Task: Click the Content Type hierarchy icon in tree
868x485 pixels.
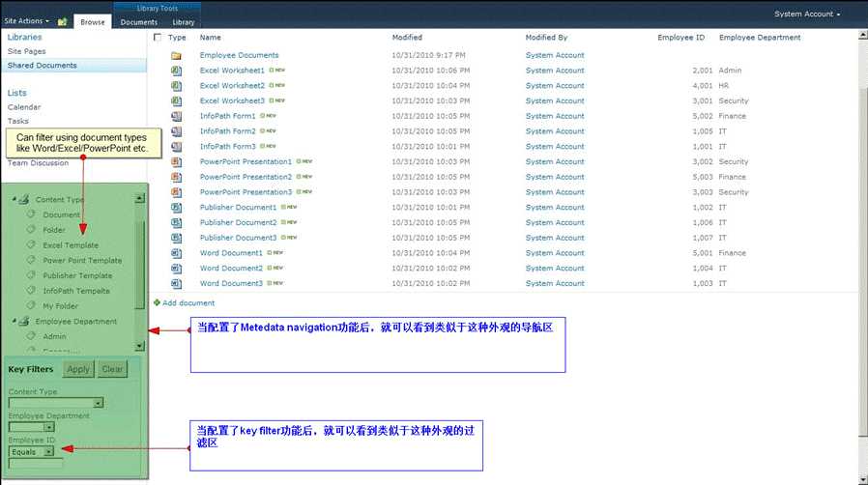Action: (x=24, y=199)
